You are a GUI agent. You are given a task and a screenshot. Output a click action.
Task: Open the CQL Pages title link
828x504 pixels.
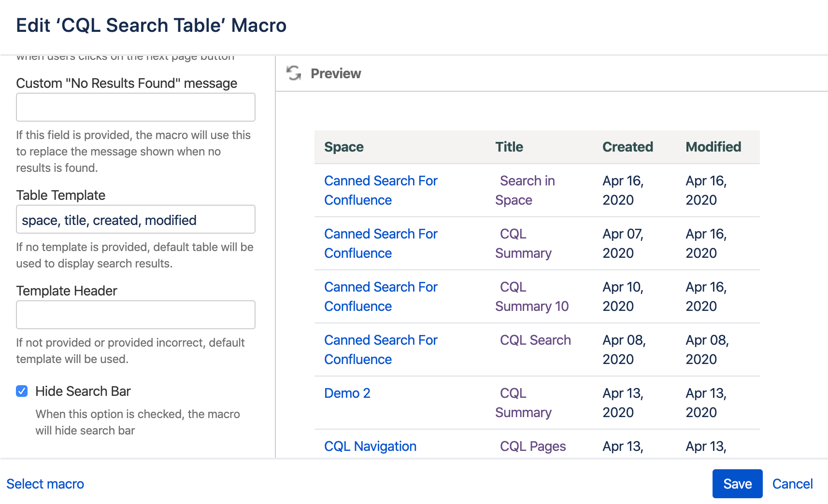coord(532,447)
